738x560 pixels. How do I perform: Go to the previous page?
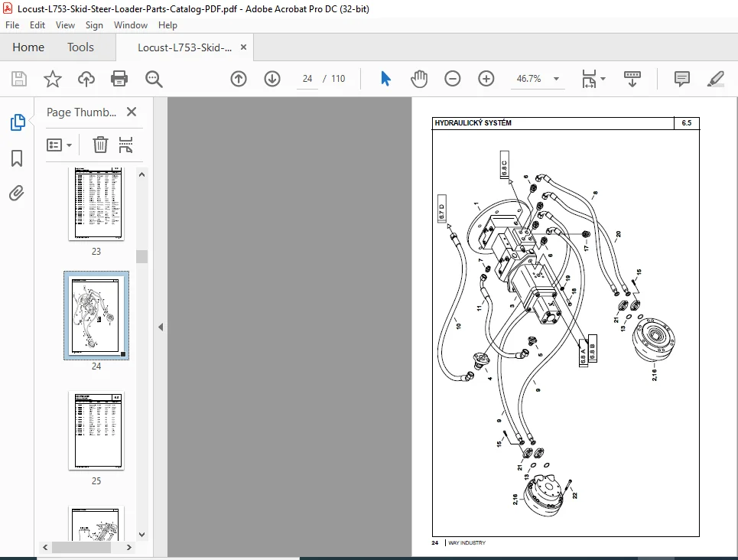pos(239,79)
